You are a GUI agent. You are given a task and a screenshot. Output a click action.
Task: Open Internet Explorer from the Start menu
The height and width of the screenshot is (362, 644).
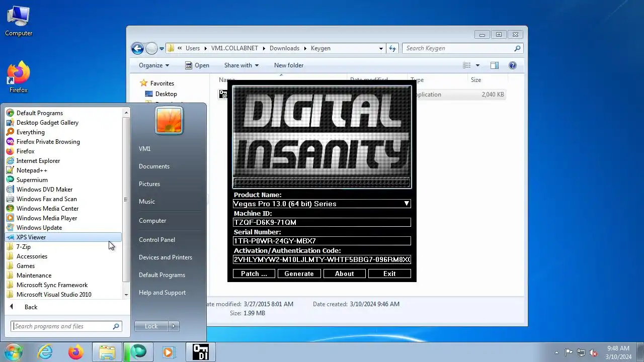tap(63, 161)
